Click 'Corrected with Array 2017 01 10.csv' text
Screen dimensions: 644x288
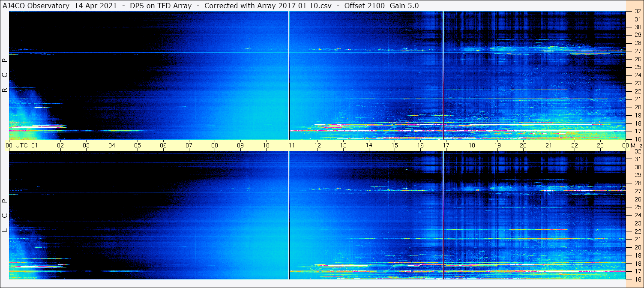coord(268,6)
